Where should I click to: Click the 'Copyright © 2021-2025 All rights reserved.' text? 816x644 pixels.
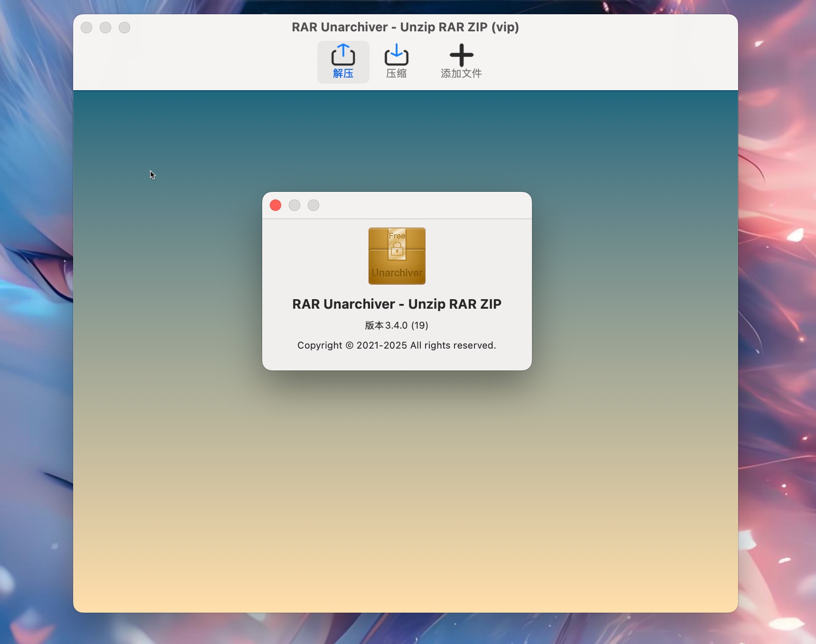[x=397, y=345]
